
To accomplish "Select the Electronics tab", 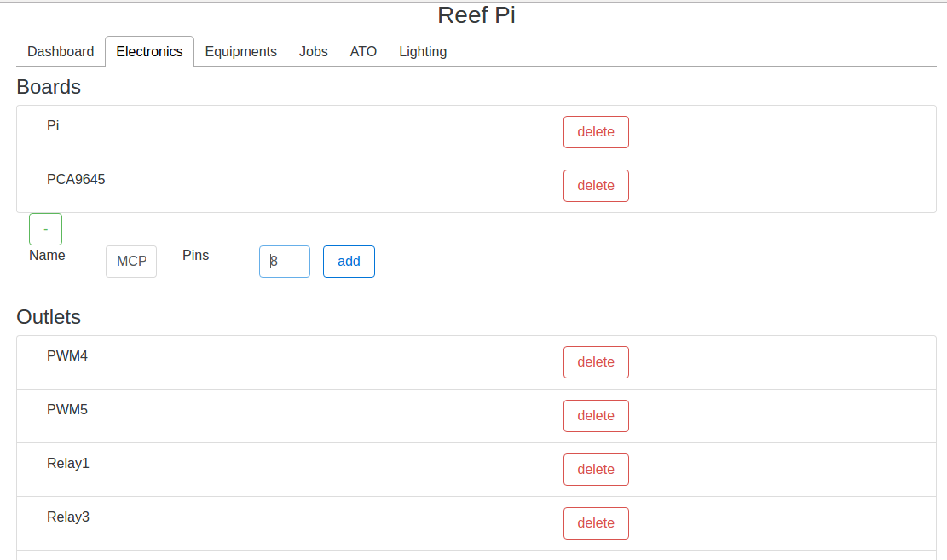I will click(149, 52).
